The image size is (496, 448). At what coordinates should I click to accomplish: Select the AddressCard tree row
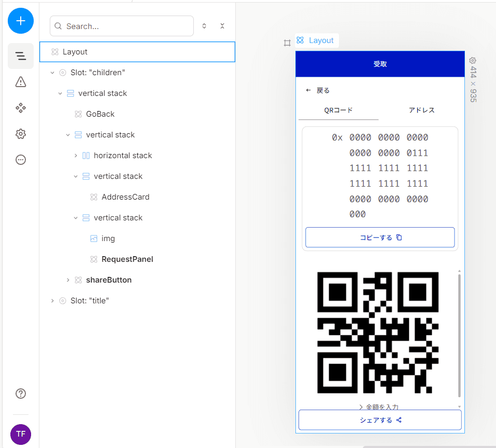137,197
